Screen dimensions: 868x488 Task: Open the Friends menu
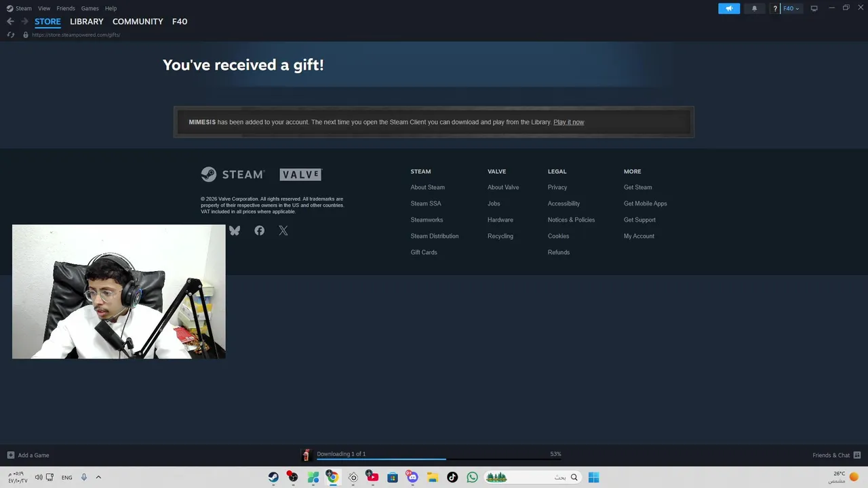pyautogui.click(x=66, y=8)
